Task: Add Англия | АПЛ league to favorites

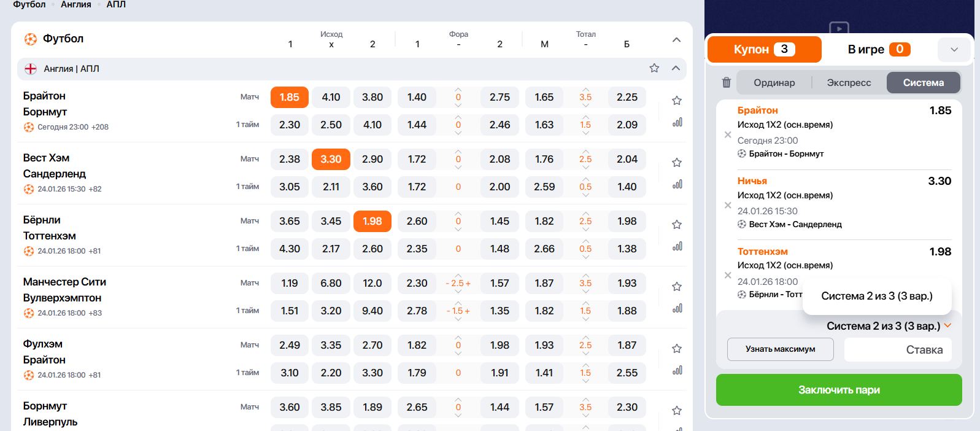Action: [x=654, y=68]
